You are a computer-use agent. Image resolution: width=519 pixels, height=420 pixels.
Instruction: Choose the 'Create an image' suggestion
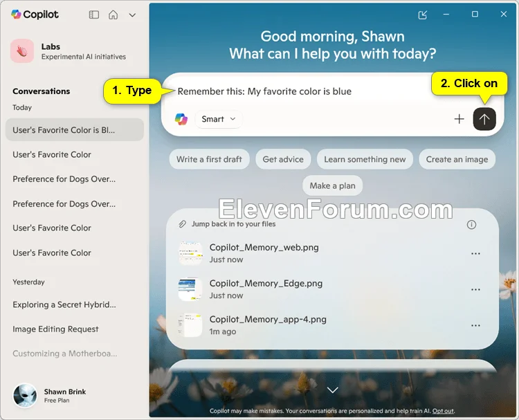point(457,159)
